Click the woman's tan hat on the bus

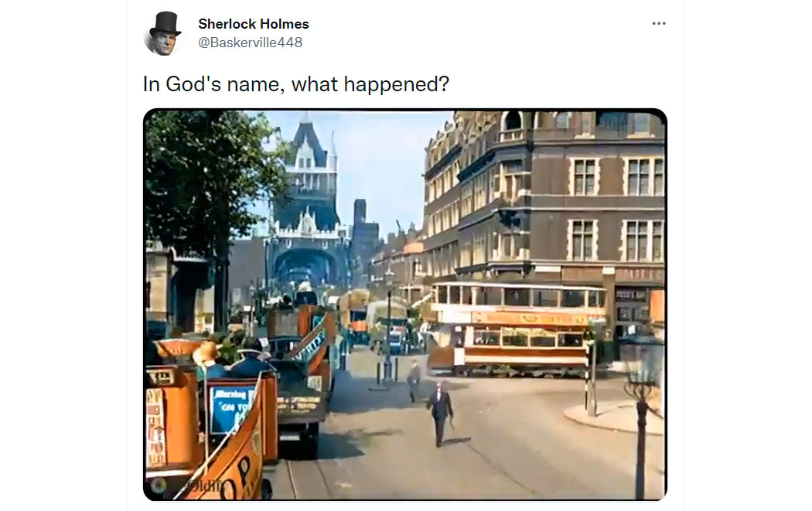pyautogui.click(x=207, y=353)
